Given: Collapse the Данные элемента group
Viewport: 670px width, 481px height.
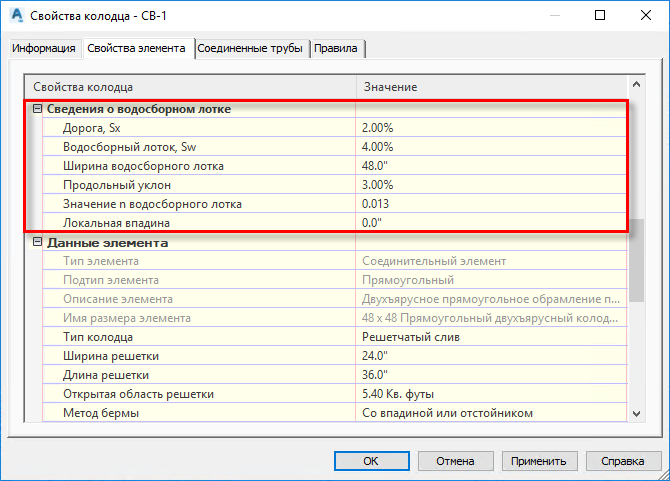Looking at the screenshot, I should pyautogui.click(x=38, y=242).
